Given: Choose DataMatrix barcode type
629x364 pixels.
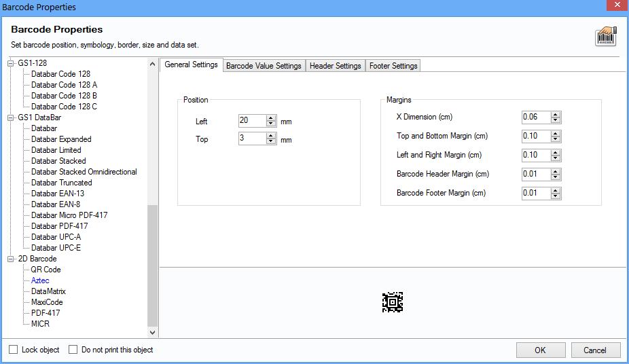Looking at the screenshot, I should pos(48,291).
